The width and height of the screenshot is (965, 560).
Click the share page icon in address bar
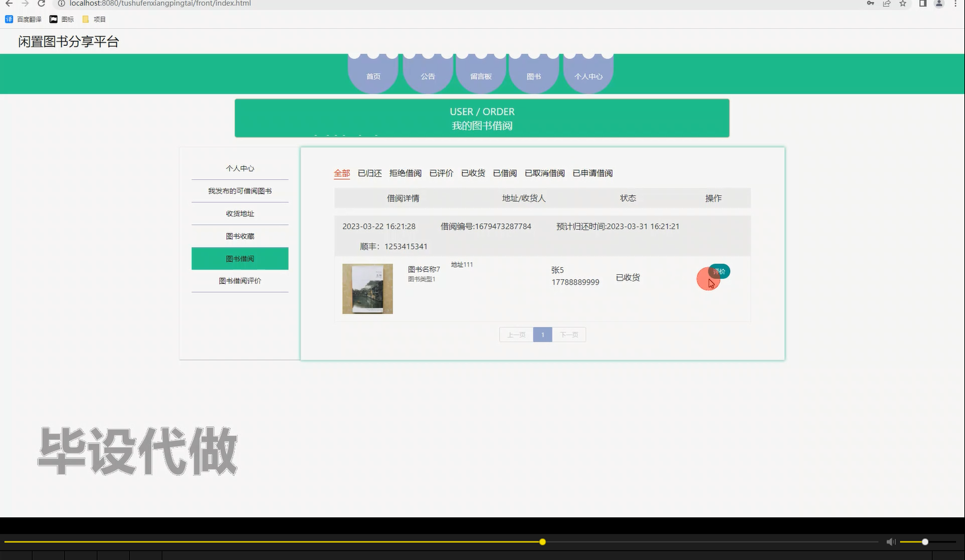coord(886,4)
